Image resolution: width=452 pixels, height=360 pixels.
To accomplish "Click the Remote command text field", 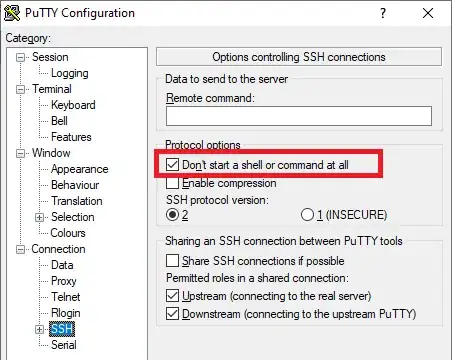I will 299,116.
